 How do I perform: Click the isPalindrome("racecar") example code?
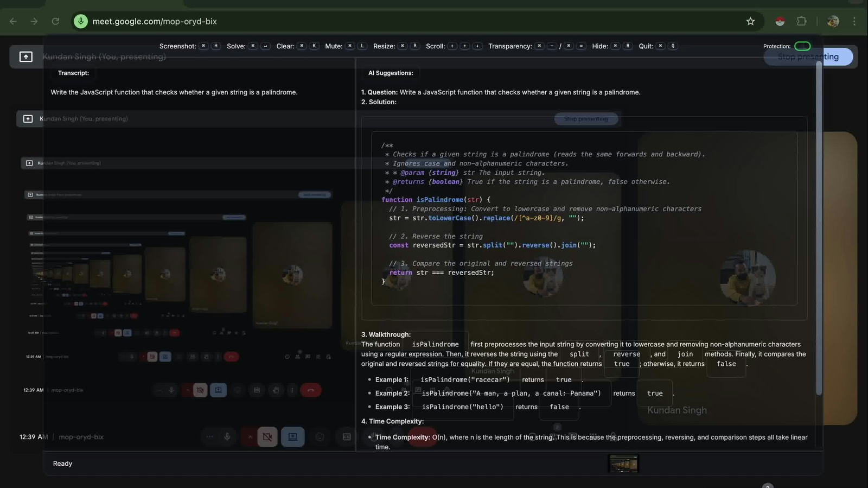pyautogui.click(x=465, y=379)
